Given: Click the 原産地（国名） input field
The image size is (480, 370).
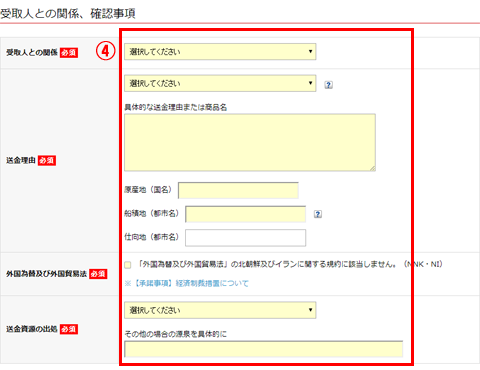Looking at the screenshot, I should [238, 190].
